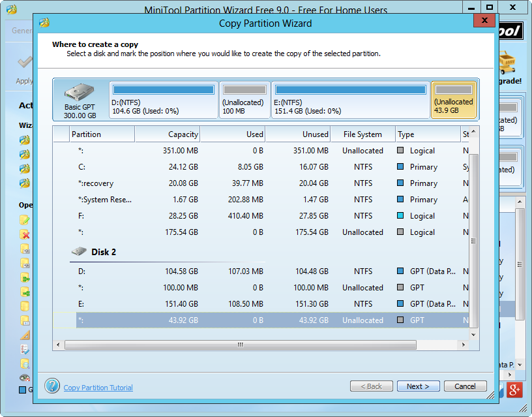Click the Cancel button

465,386
